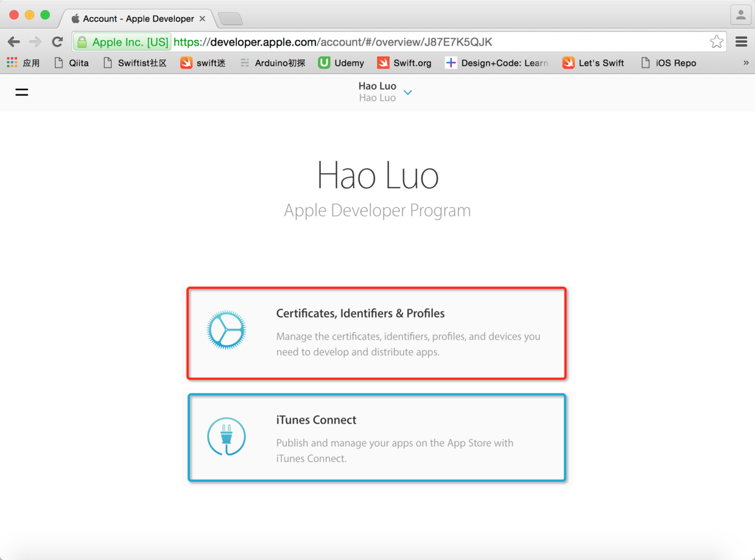Open the developer account sidebar menu icon
The width and height of the screenshot is (755, 560).
pos(22,93)
